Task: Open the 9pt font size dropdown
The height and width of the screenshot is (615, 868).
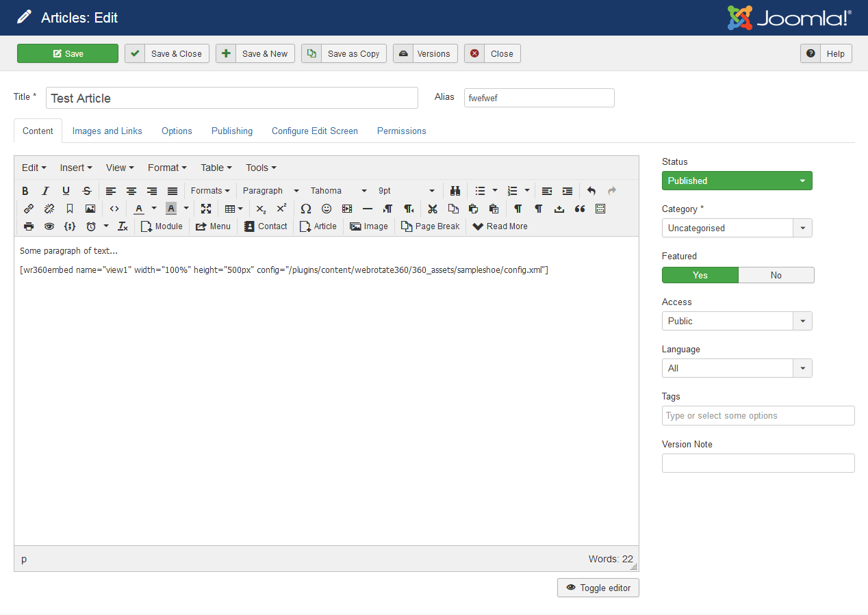Action: coord(407,191)
